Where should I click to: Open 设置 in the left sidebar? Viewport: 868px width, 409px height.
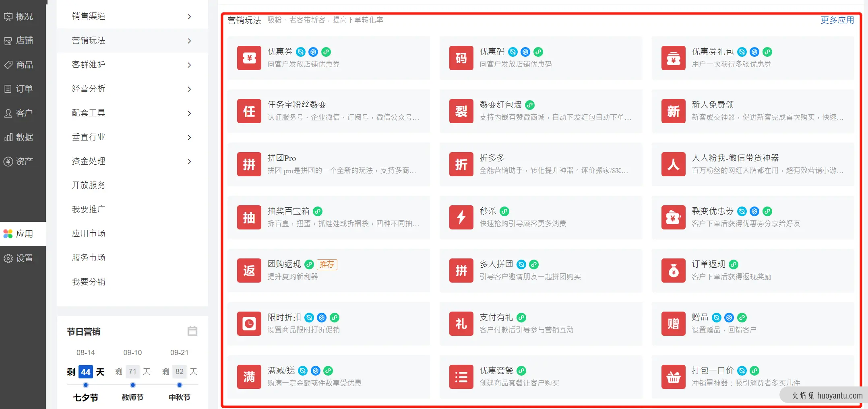coord(23,258)
